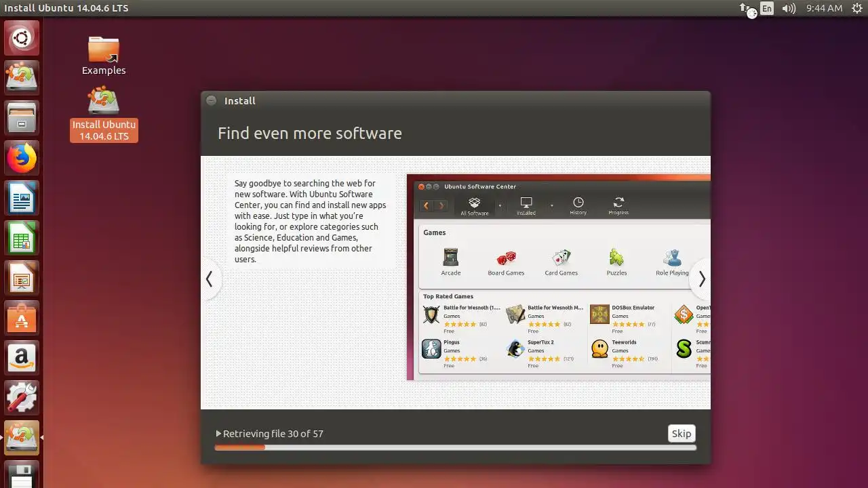This screenshot has width=868, height=488.
Task: Open the sound volume indicator
Action: [789, 8]
